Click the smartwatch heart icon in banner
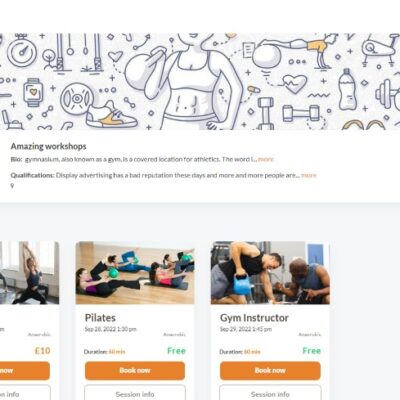The height and width of the screenshot is (400, 400). [x=33, y=92]
